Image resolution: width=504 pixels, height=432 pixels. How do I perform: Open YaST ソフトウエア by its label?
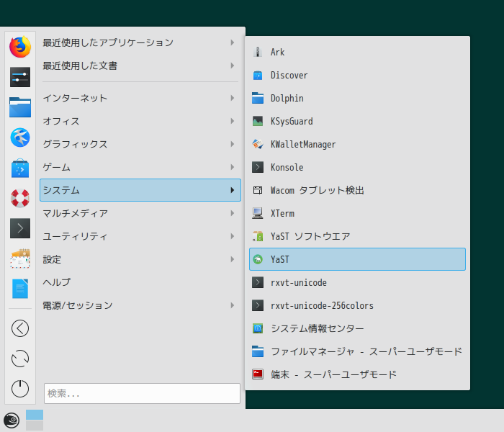tap(310, 236)
